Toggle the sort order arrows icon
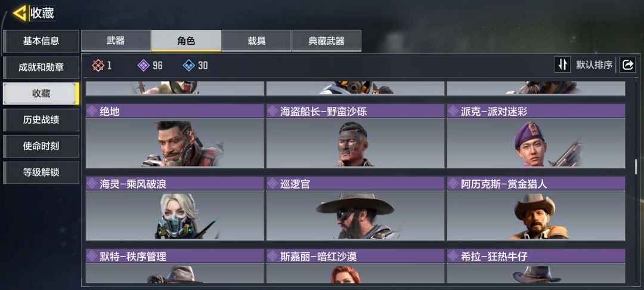Image resolution: width=644 pixels, height=290 pixels. pos(563,65)
